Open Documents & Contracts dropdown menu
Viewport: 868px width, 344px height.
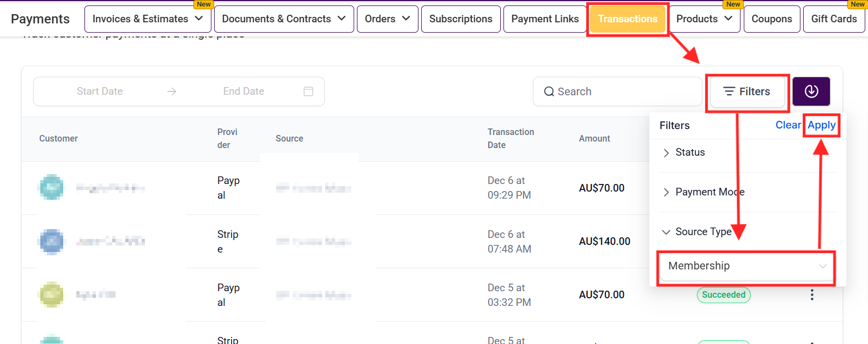tap(284, 19)
